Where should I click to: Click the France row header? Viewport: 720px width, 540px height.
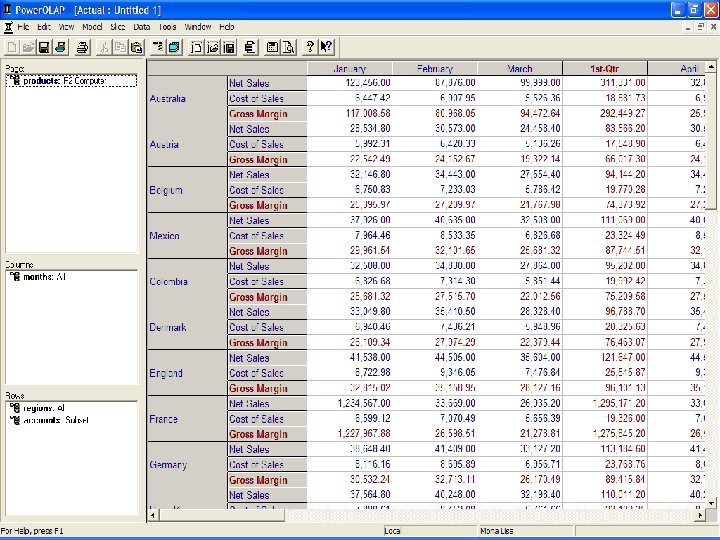[x=187, y=419]
